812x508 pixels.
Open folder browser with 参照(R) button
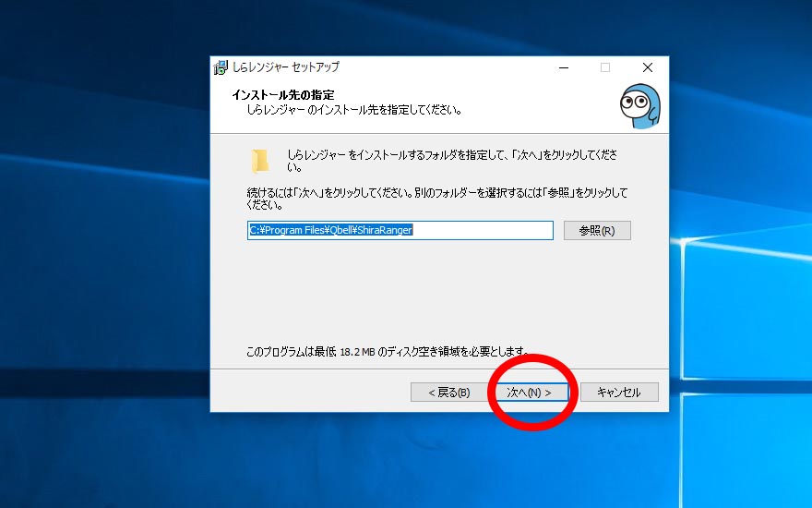[597, 231]
